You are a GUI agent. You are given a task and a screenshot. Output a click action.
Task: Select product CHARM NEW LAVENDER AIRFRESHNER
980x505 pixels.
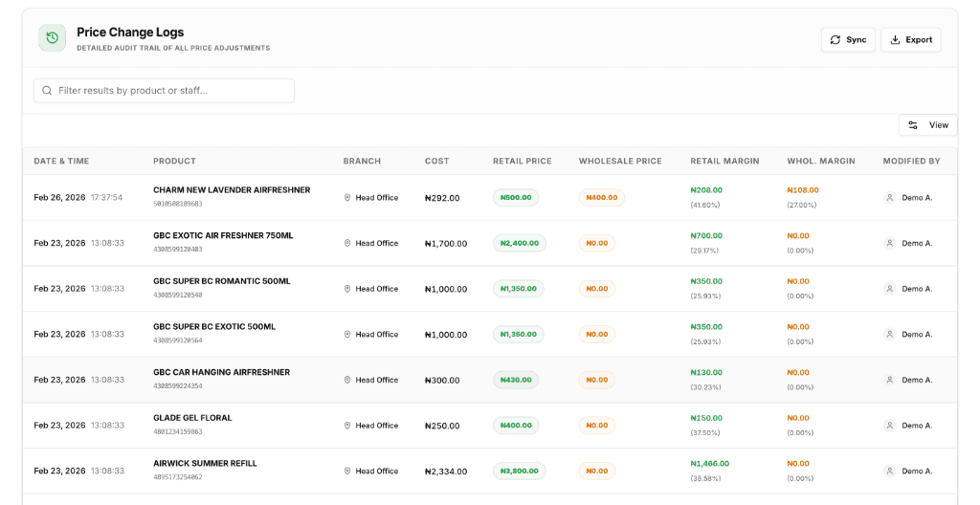[x=232, y=190]
